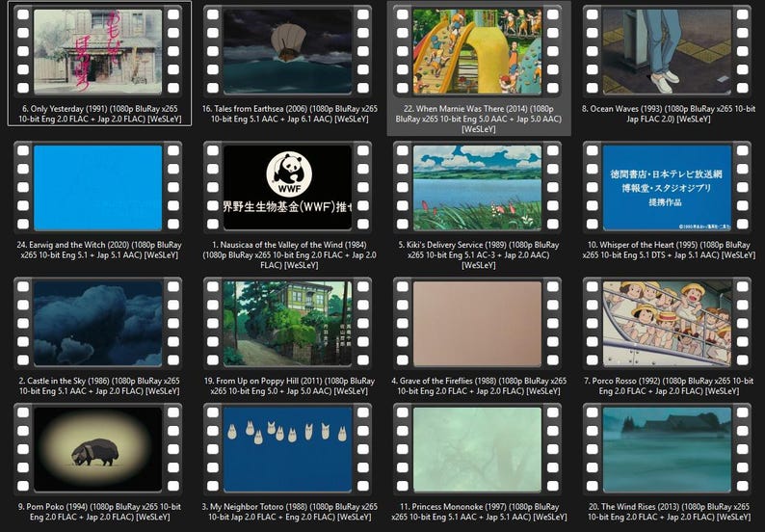The image size is (765, 532).
Task: Click the file name '3. My Neighbor Totoro (1988)'
Action: tap(289, 512)
